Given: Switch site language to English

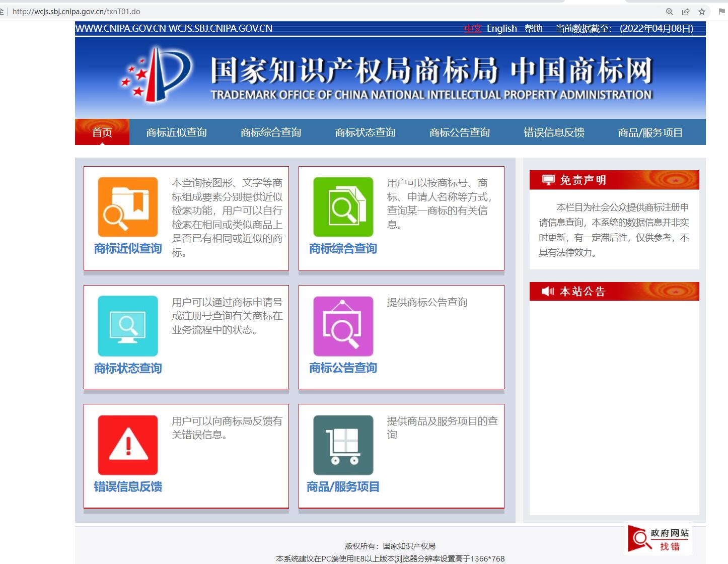Looking at the screenshot, I should 501,28.
